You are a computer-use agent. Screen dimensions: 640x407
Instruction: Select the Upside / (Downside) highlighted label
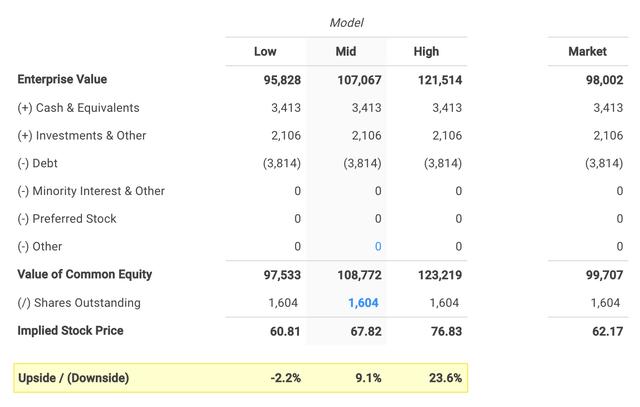pos(73,378)
